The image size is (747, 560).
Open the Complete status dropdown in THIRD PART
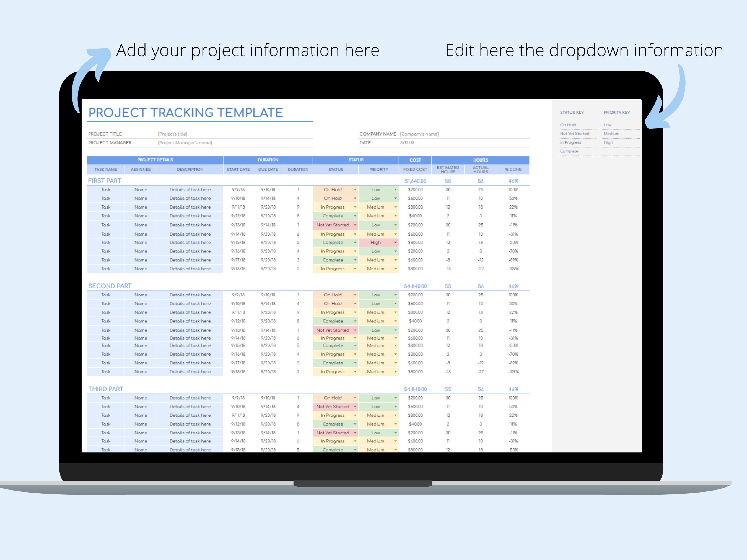point(355,424)
